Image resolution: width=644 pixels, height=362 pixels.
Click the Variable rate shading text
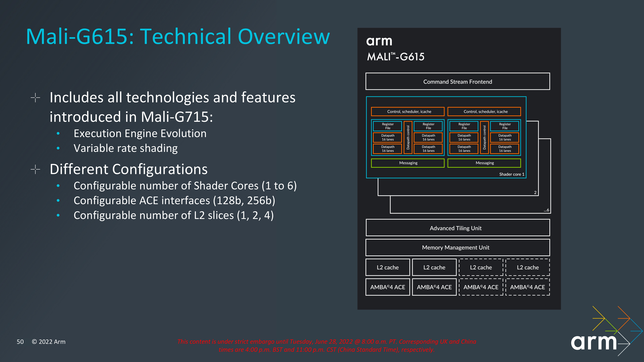point(125,148)
